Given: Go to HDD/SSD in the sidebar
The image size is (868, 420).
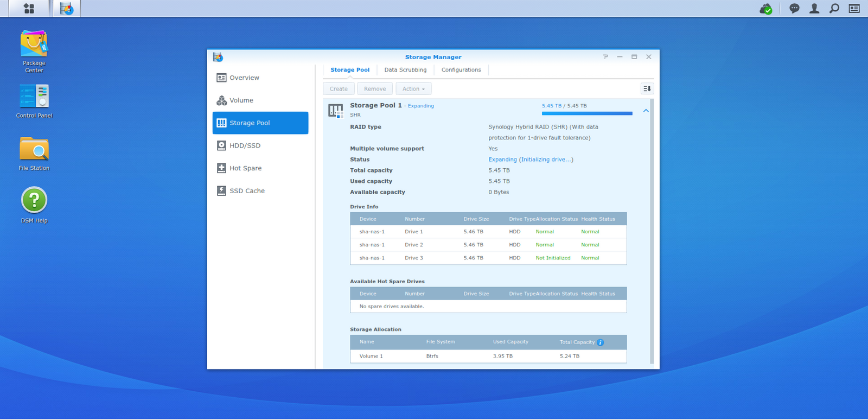Looking at the screenshot, I should point(260,145).
